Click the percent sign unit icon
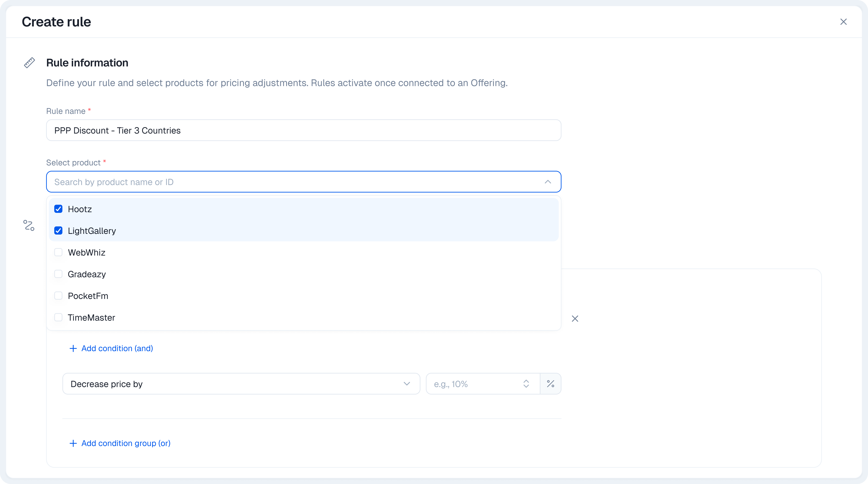The height and width of the screenshot is (484, 868). [550, 384]
